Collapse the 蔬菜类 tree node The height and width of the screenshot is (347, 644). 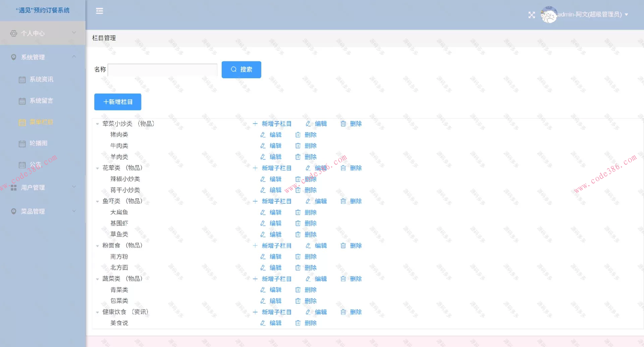(97, 279)
